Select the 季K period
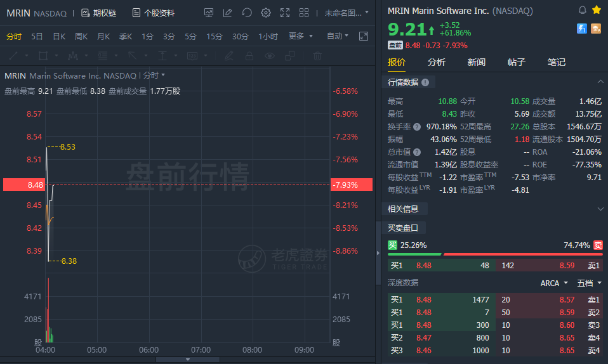608x364 pixels. click(x=125, y=36)
